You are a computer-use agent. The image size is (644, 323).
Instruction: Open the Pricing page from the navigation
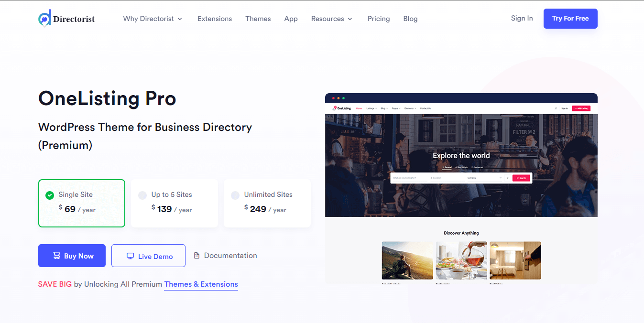(x=379, y=19)
